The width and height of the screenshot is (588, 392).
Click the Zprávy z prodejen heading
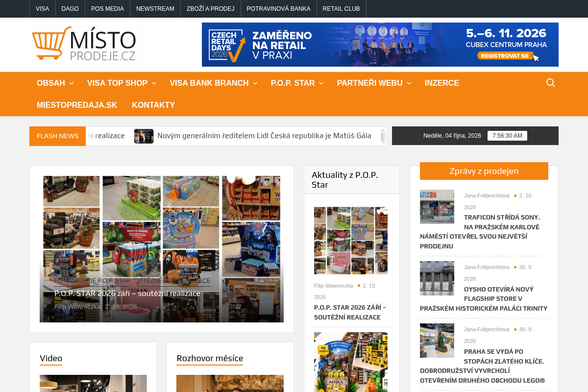click(x=484, y=171)
